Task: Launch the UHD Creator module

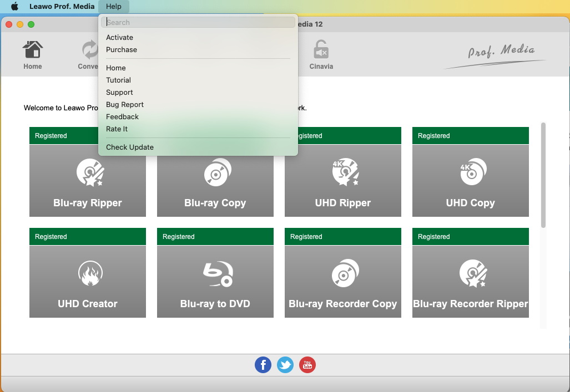Action: (88, 281)
